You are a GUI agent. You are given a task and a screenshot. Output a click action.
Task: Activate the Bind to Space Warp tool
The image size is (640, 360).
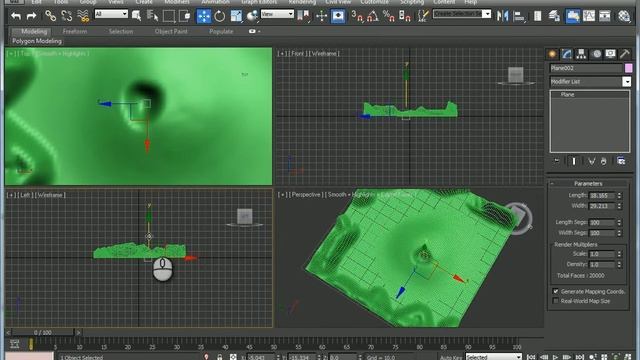tap(83, 16)
